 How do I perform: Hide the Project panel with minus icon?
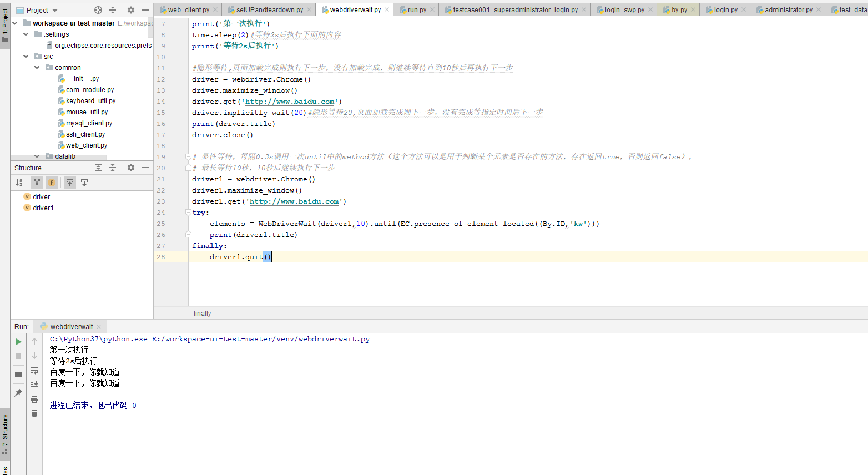point(145,10)
